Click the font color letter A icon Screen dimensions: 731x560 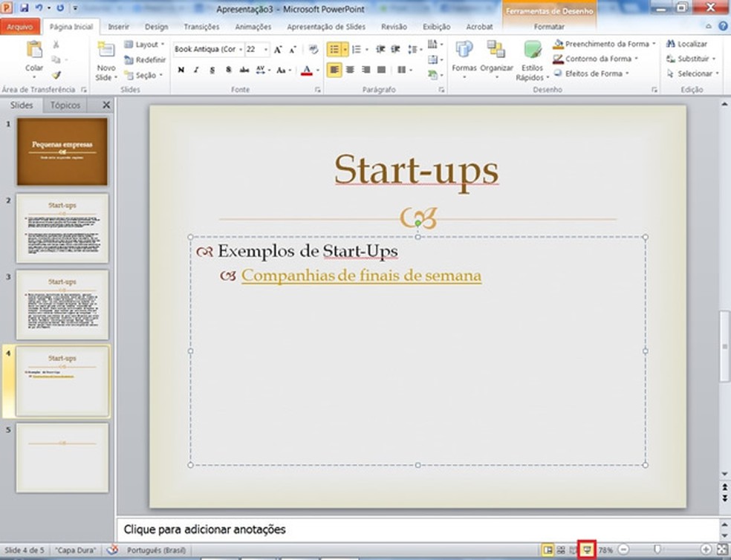point(306,71)
